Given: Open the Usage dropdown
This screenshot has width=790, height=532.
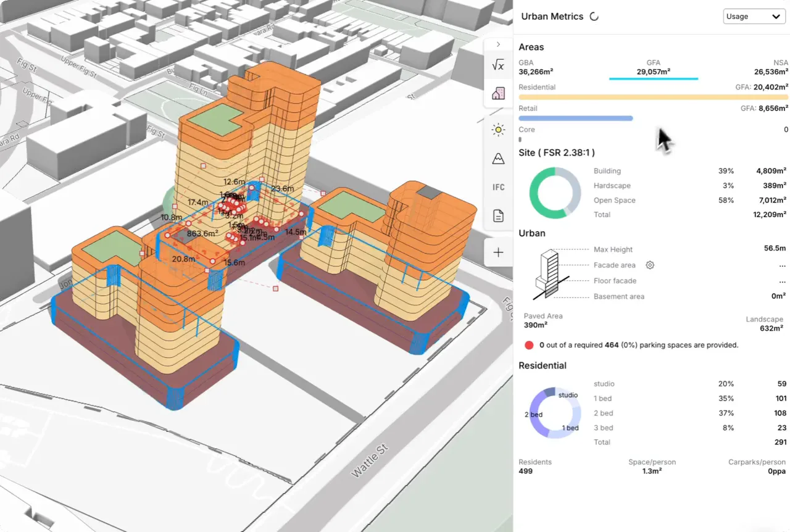Looking at the screenshot, I should click(754, 17).
